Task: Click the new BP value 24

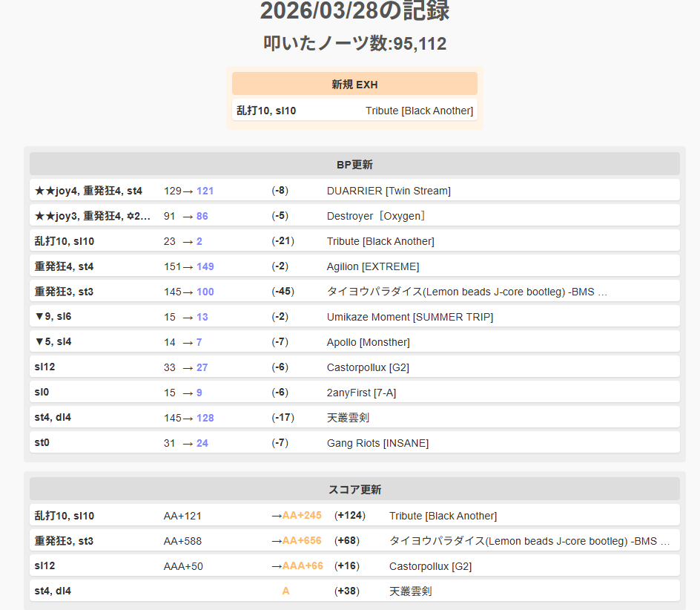Action: (202, 443)
